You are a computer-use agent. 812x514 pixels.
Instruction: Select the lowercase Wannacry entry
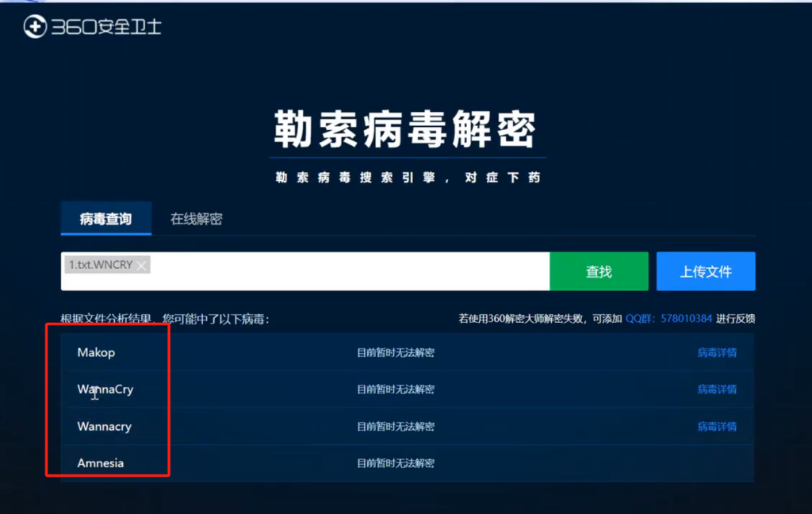click(104, 427)
